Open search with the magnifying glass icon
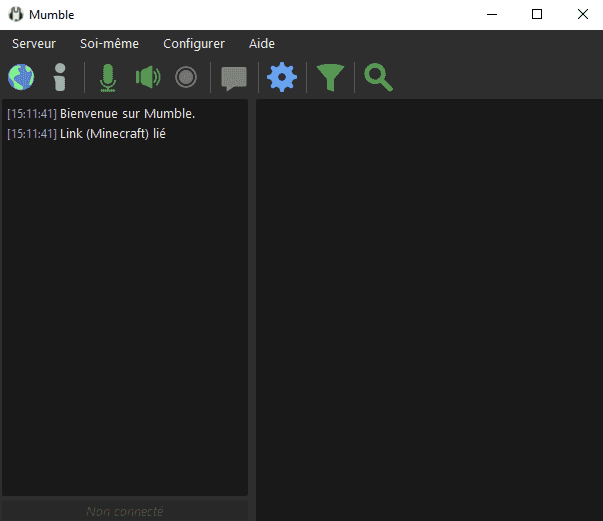603x521 pixels. (378, 77)
